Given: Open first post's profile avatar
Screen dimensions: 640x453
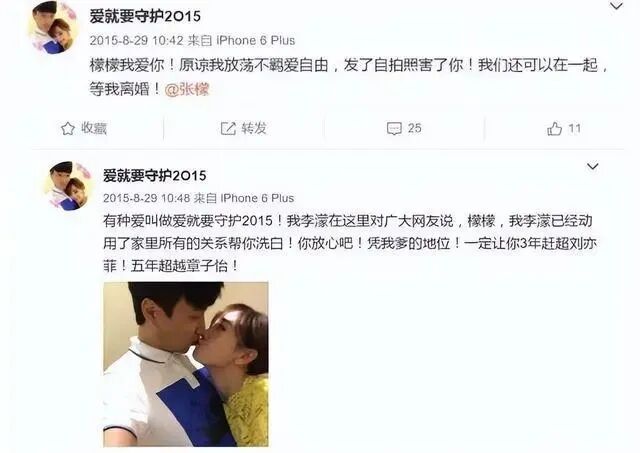Looking at the screenshot, I should pyautogui.click(x=51, y=27).
